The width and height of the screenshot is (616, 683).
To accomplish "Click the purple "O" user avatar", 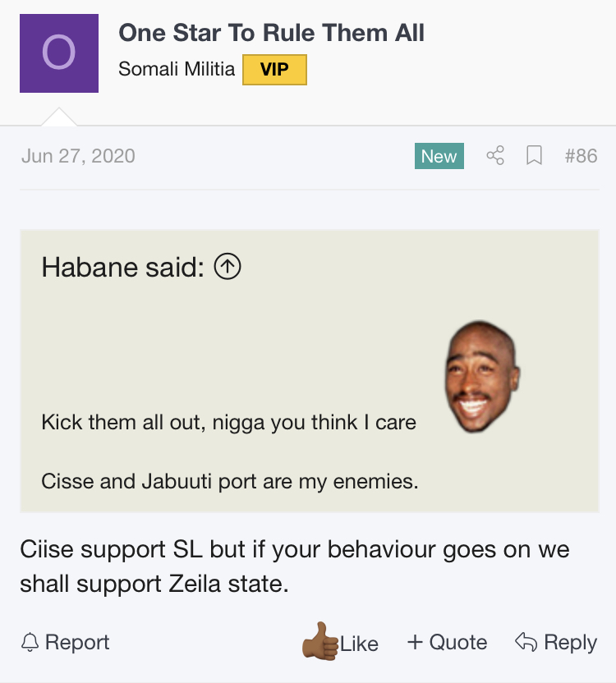I will click(59, 53).
